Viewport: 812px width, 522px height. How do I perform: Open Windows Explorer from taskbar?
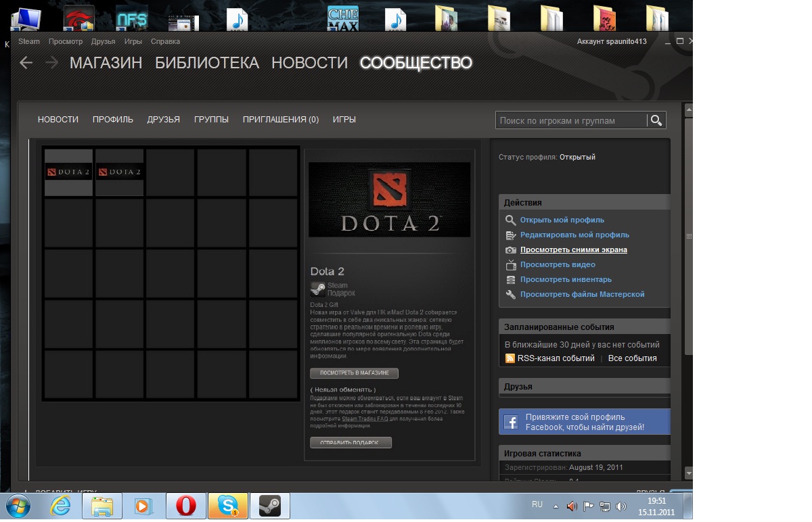[x=102, y=506]
